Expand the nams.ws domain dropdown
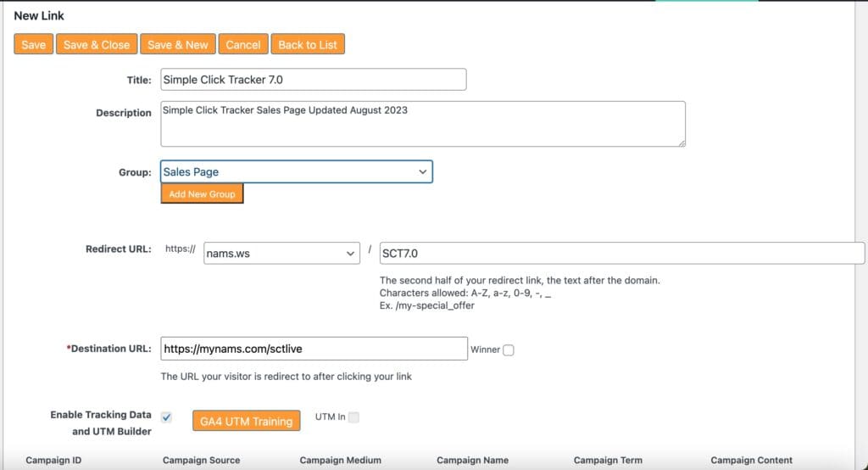Image resolution: width=868 pixels, height=470 pixels. [281, 254]
